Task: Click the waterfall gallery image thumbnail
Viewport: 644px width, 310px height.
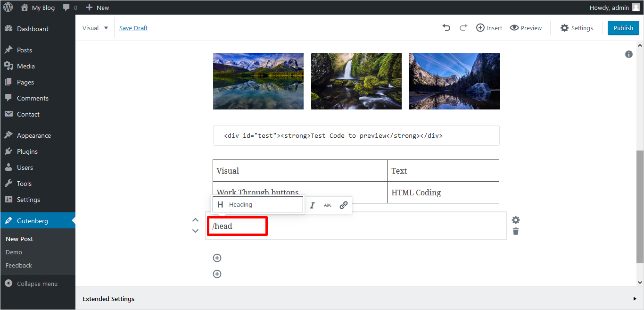Action: pyautogui.click(x=356, y=81)
